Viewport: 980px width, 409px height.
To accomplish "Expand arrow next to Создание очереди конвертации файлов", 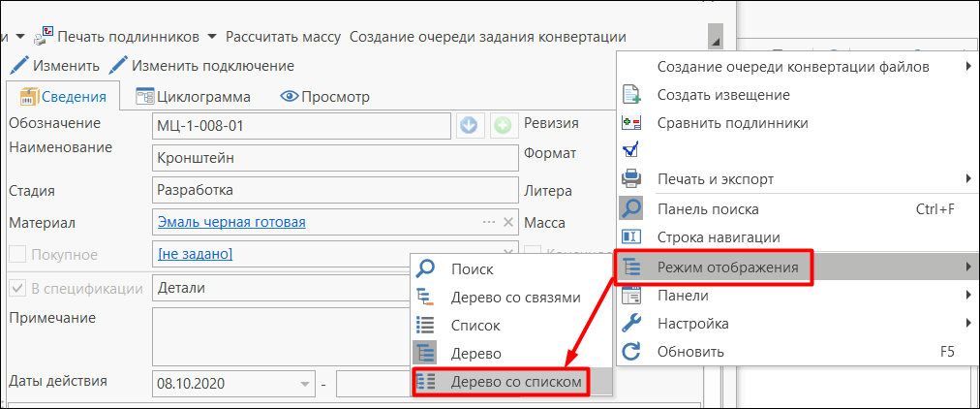I will (968, 66).
